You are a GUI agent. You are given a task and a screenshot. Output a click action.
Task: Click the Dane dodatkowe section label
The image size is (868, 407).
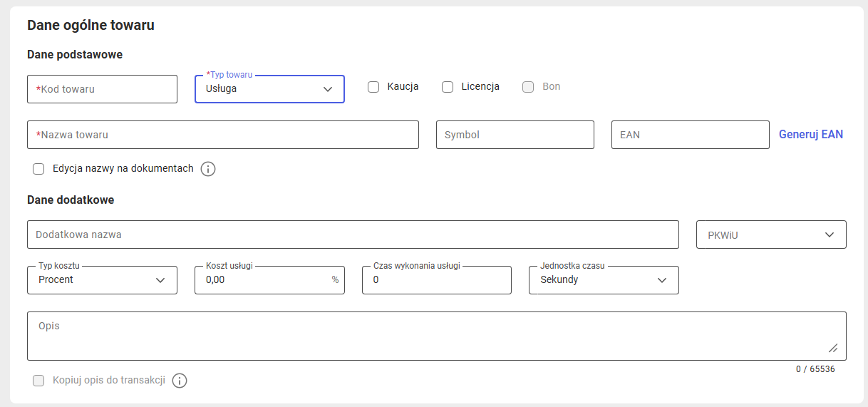click(x=71, y=200)
